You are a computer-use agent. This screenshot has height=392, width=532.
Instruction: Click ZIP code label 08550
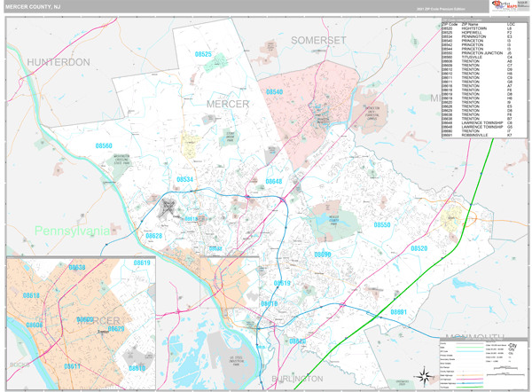point(381,224)
